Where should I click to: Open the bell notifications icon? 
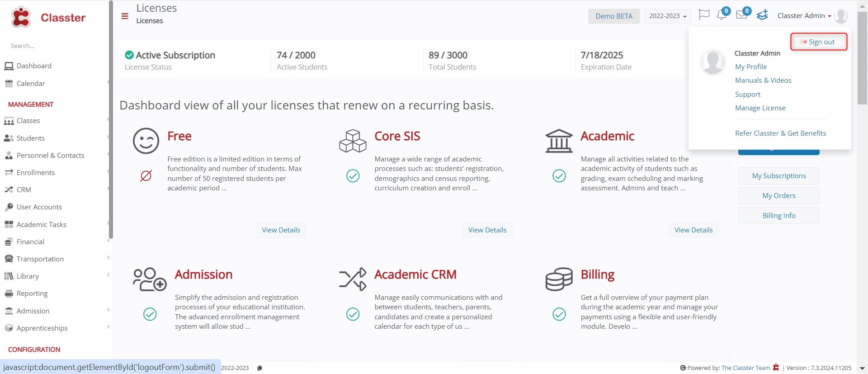[722, 15]
